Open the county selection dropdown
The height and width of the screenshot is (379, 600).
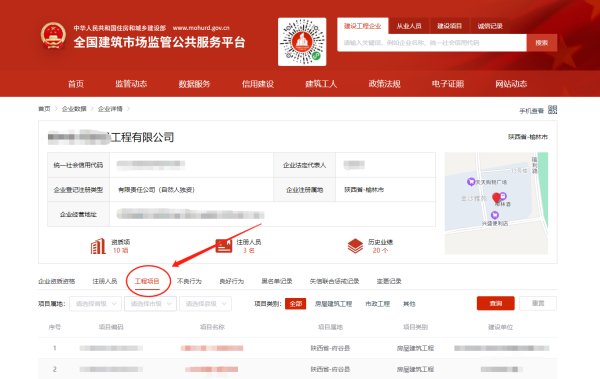[205, 304]
